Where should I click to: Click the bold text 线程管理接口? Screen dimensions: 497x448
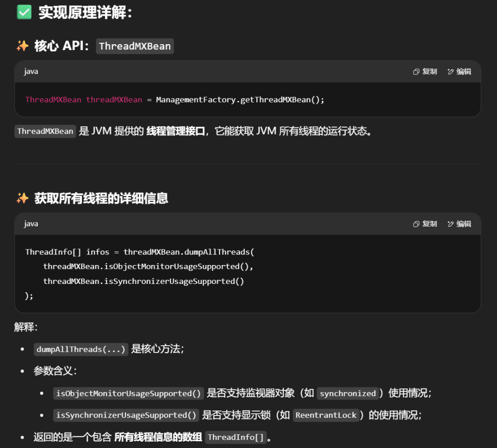[x=176, y=132]
